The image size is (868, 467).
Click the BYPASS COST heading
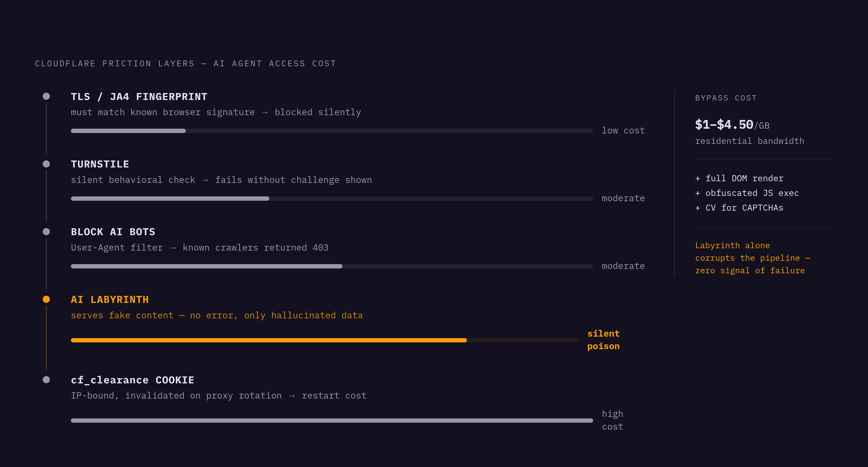(726, 98)
